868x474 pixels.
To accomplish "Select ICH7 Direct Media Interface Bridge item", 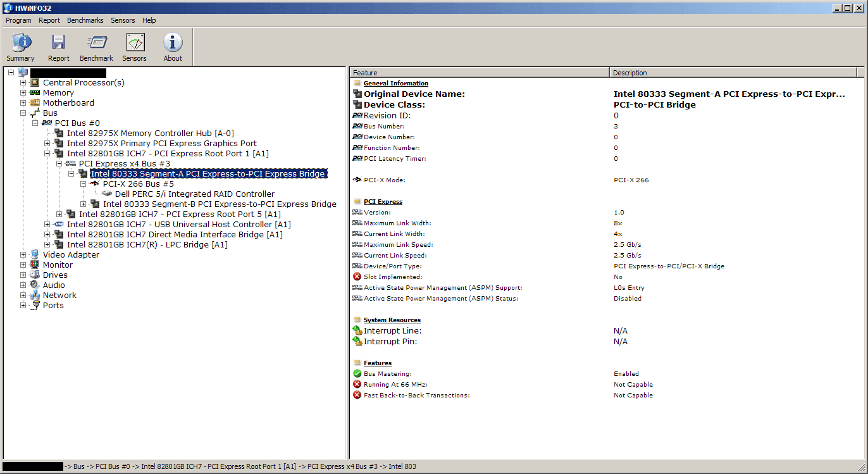I will 175,234.
